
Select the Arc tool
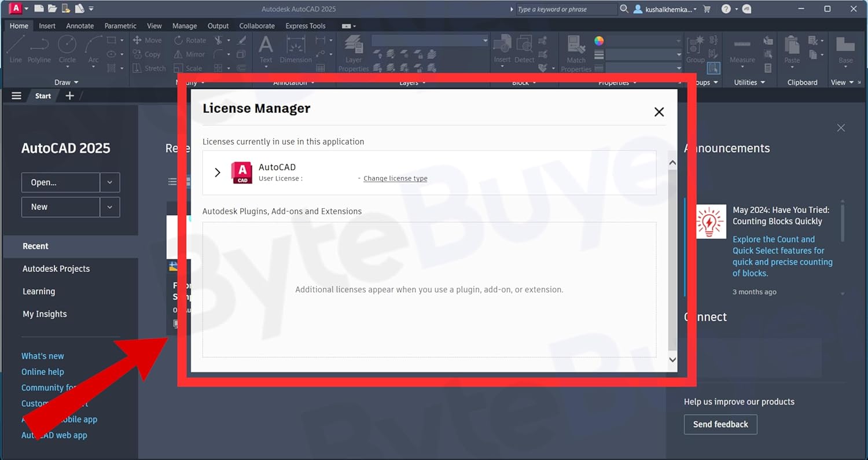point(93,50)
